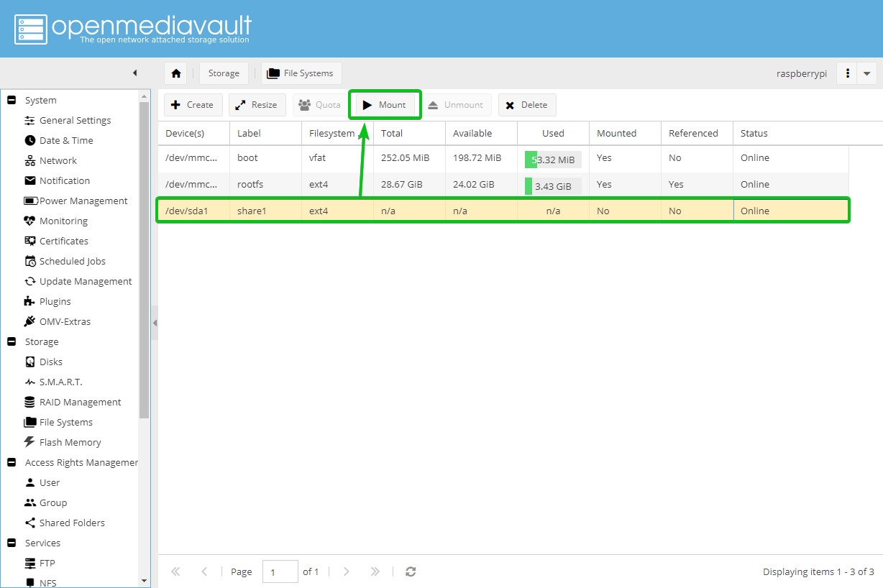
Task: Sort by the Device(s) column header
Action: pyautogui.click(x=193, y=134)
